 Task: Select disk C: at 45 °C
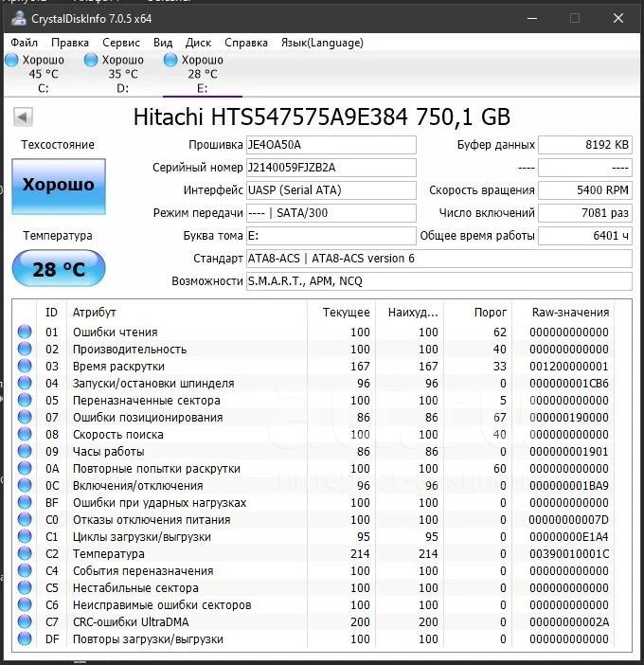tap(36, 74)
